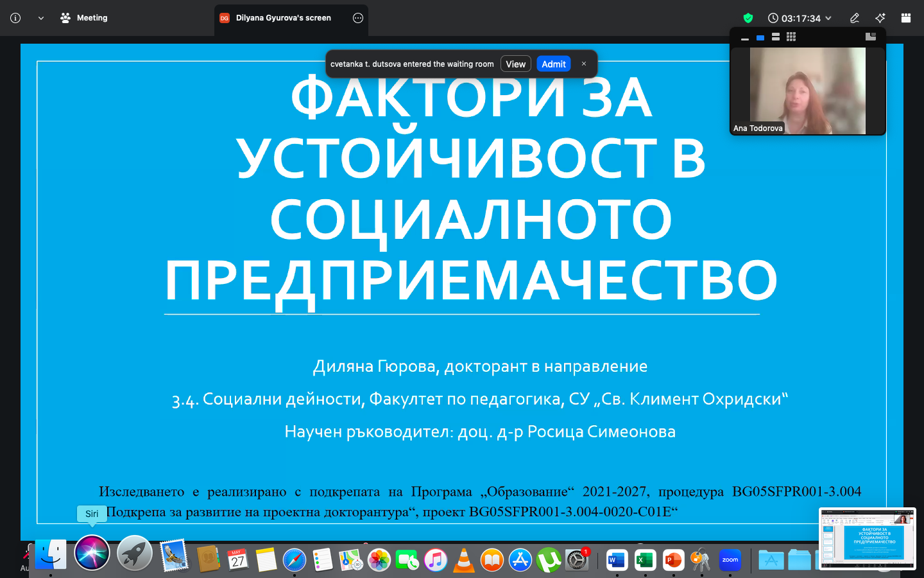Open the AI Companion sparkle icon

pos(880,18)
